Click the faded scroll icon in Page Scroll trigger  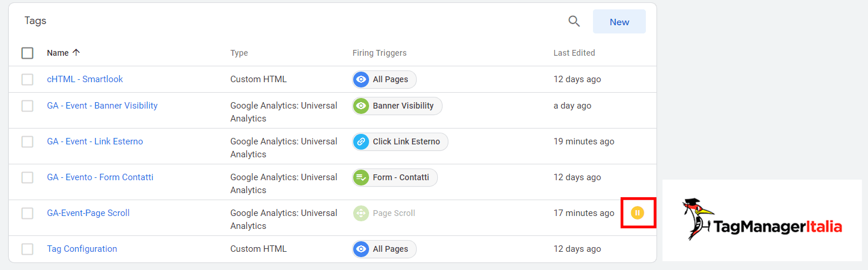click(361, 213)
